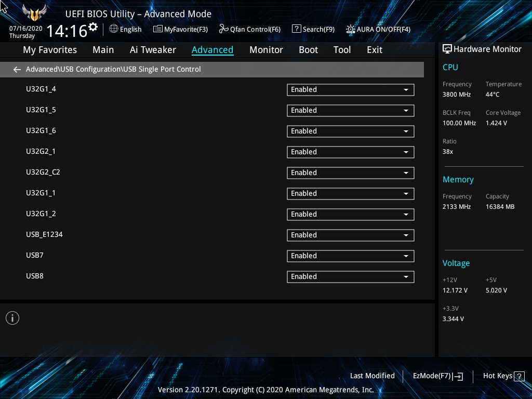The height and width of the screenshot is (399, 532).
Task: Open the MyFavorite list icon
Action: [x=157, y=29]
